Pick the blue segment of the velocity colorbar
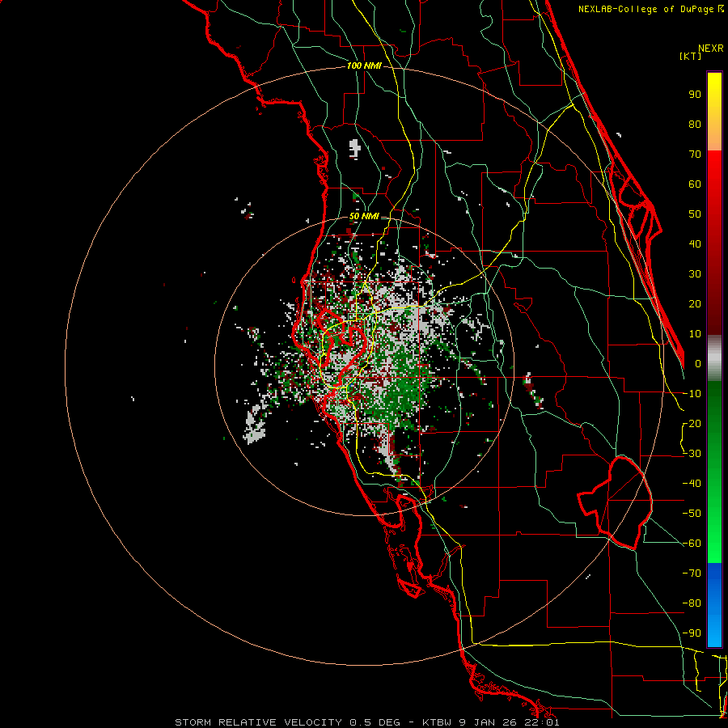 pyautogui.click(x=714, y=604)
